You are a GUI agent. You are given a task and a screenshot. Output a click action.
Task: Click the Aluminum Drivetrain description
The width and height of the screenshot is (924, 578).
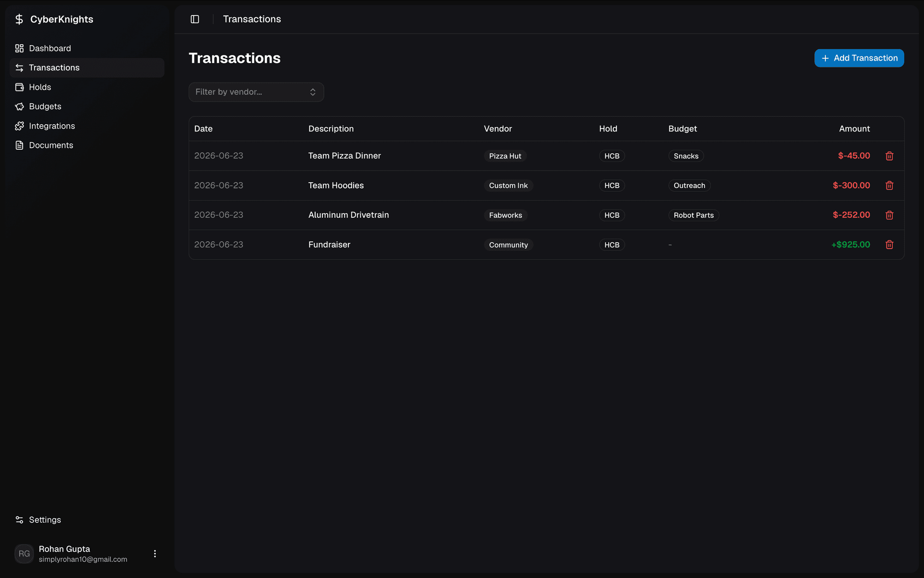click(348, 215)
